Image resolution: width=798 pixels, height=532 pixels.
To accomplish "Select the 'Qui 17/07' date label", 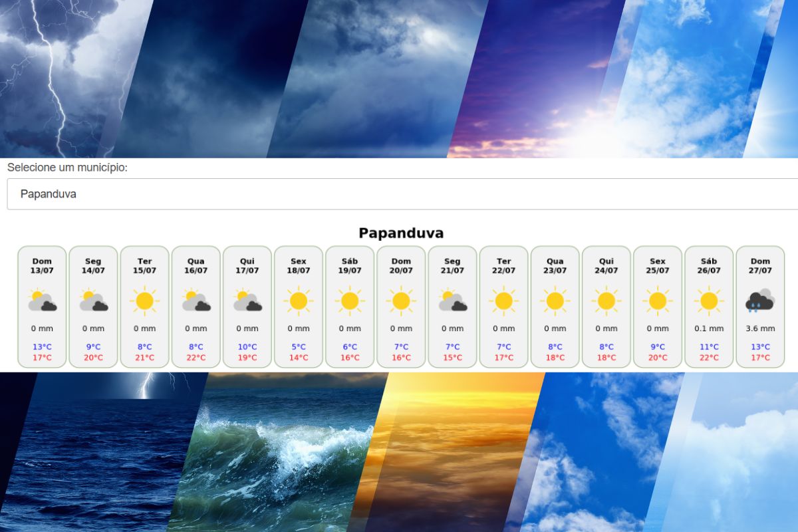I will pyautogui.click(x=247, y=266).
